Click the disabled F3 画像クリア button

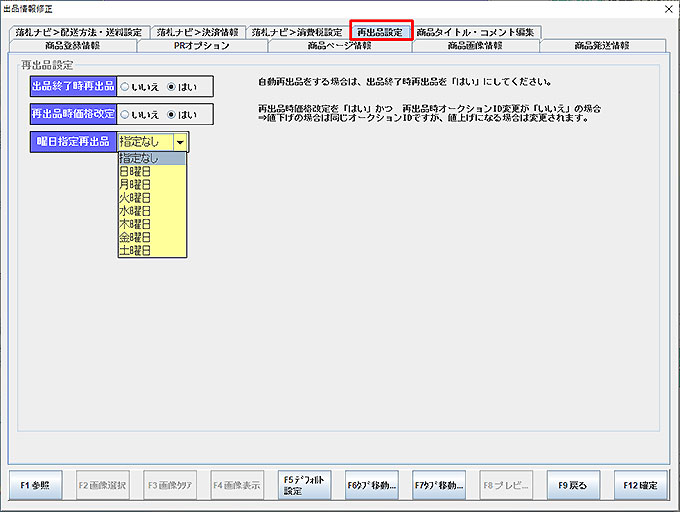pyautogui.click(x=170, y=485)
